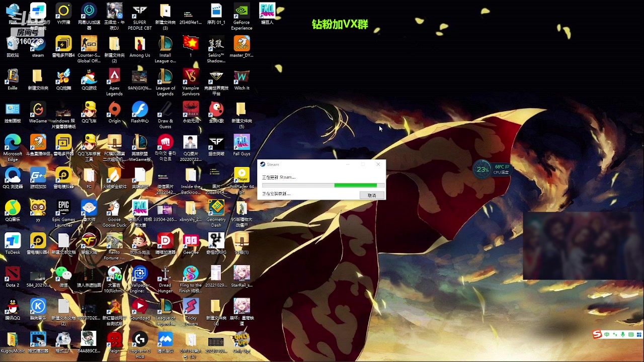Launch the ToDesk desktop icon
This screenshot has width=644, height=362.
tap(13, 244)
